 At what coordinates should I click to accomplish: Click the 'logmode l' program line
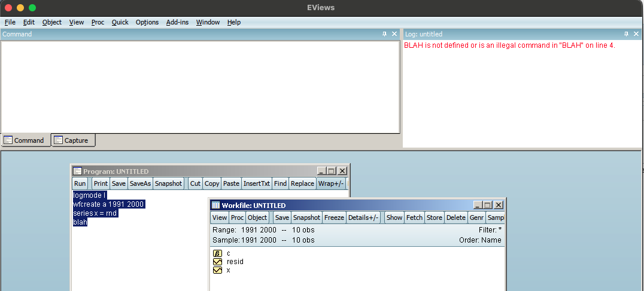pyautogui.click(x=90, y=195)
